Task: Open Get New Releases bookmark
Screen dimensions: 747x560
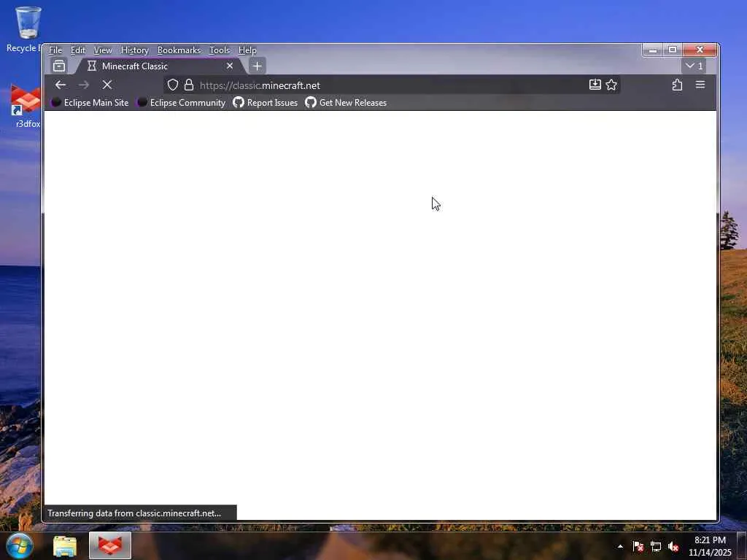Action: tap(346, 102)
